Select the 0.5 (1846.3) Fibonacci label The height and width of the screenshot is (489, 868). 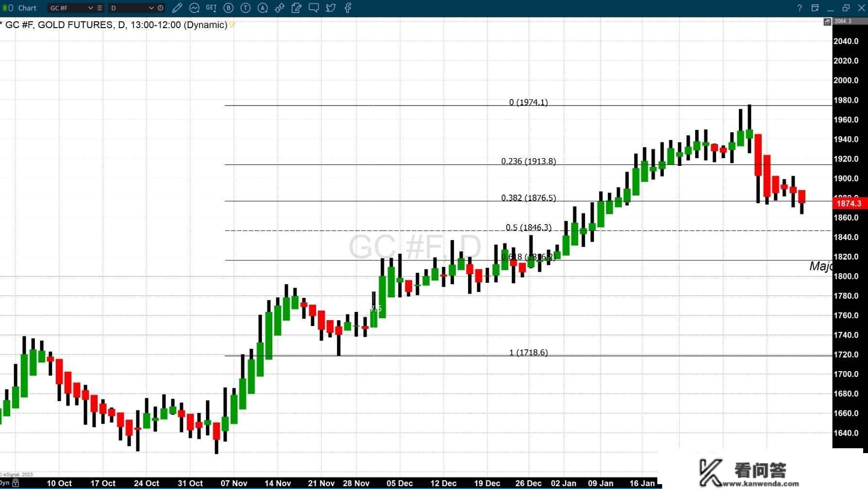pos(528,228)
